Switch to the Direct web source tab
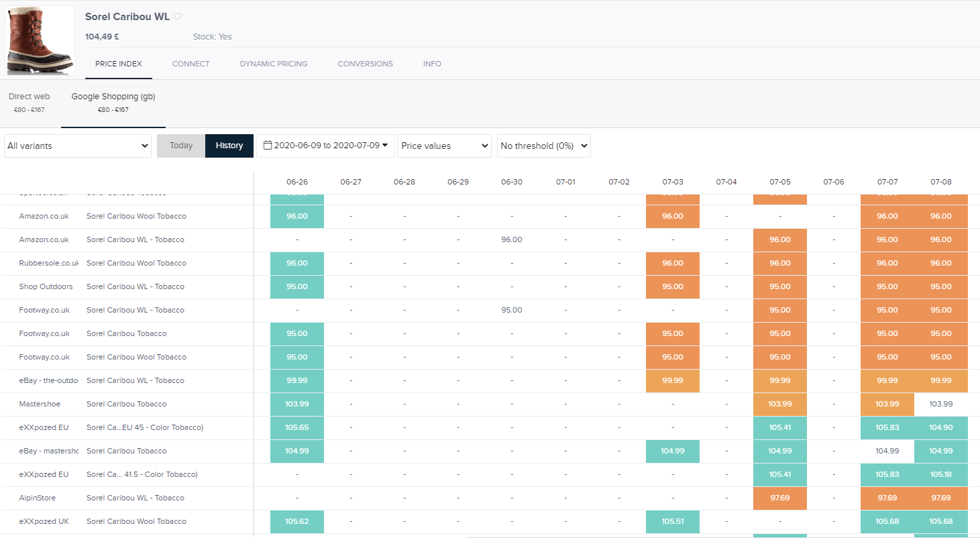 pos(30,103)
